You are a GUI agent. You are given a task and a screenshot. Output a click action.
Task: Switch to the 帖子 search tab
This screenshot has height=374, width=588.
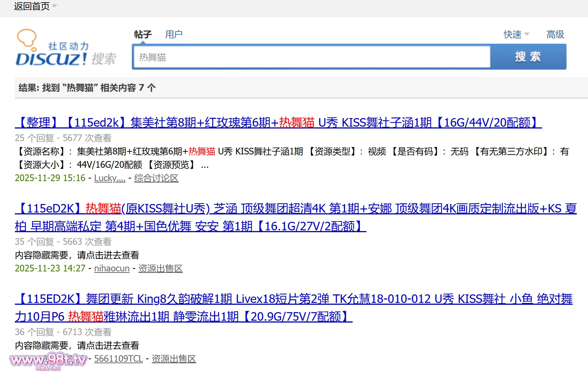coord(143,34)
